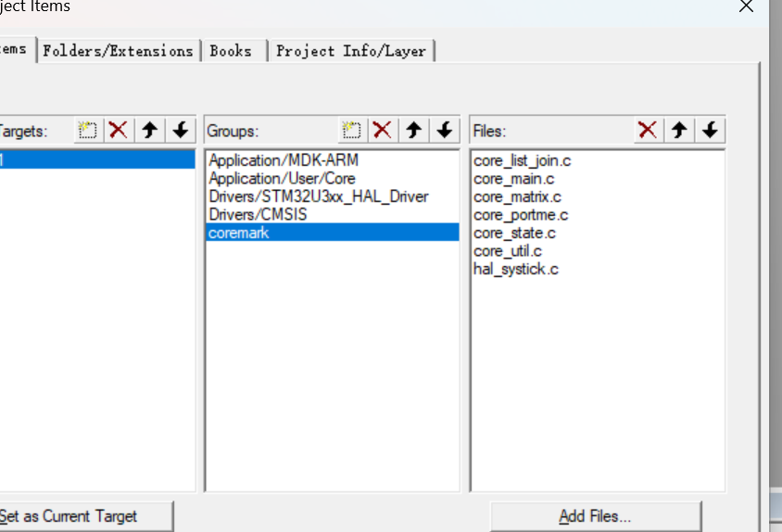
Task: Move the file down with the Files down arrow
Action: point(710,131)
